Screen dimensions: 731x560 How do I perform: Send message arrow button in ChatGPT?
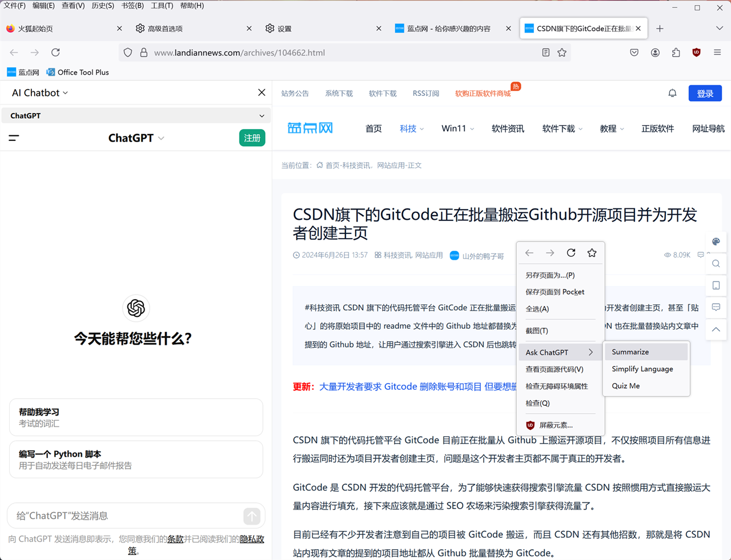point(252,516)
